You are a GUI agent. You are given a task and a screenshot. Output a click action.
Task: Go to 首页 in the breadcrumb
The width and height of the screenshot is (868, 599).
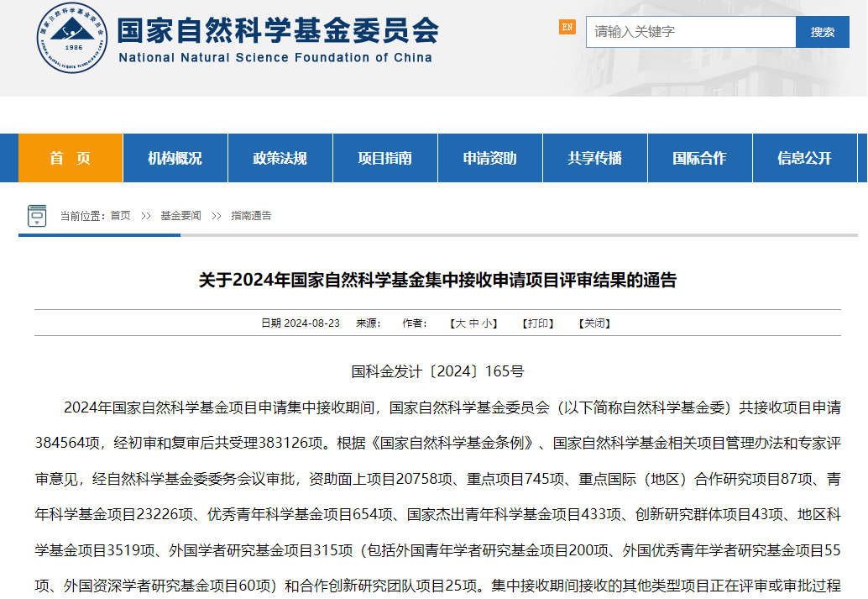[x=120, y=216]
